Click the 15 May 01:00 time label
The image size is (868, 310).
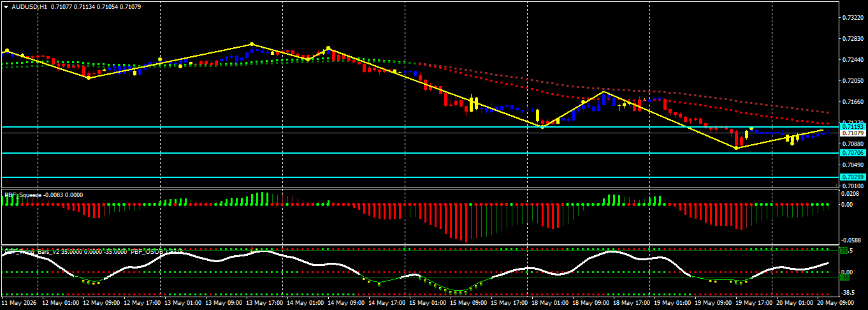coord(428,302)
